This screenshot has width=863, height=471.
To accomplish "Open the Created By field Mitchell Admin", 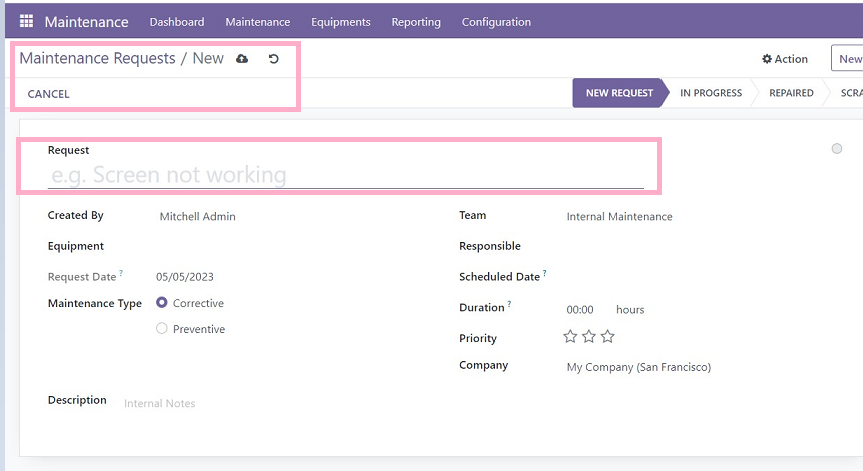I will (198, 217).
